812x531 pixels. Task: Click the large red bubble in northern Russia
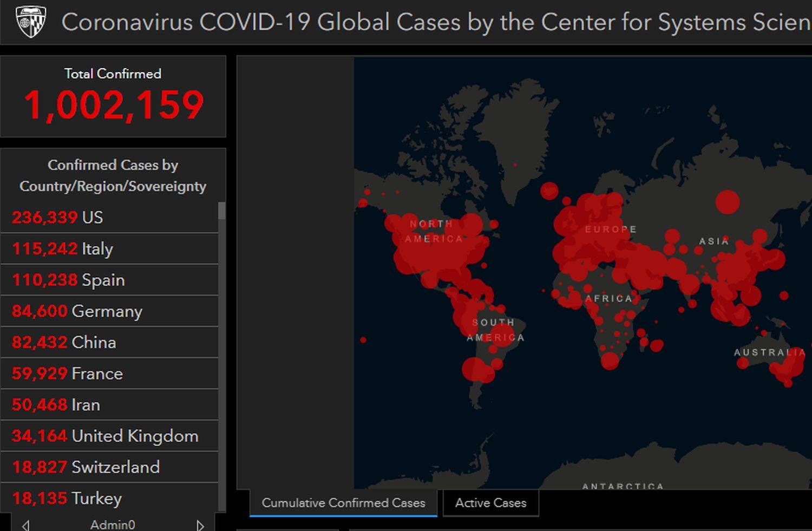pos(726,201)
